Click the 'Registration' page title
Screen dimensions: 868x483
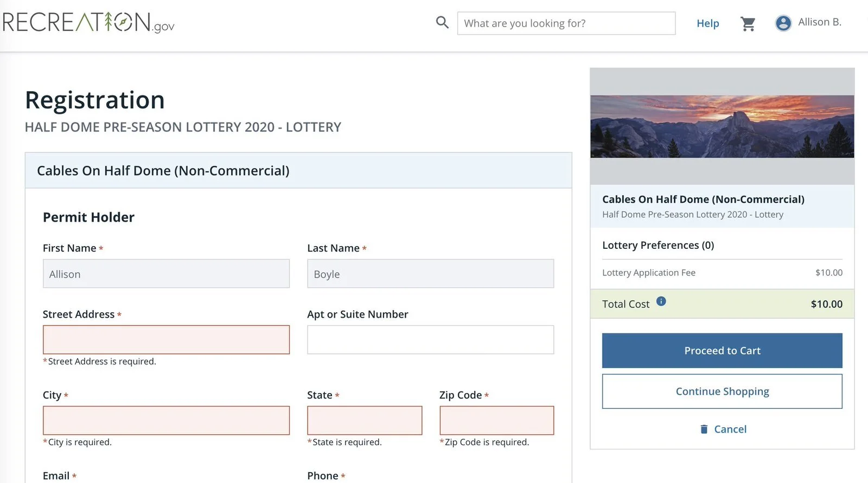pyautogui.click(x=95, y=100)
